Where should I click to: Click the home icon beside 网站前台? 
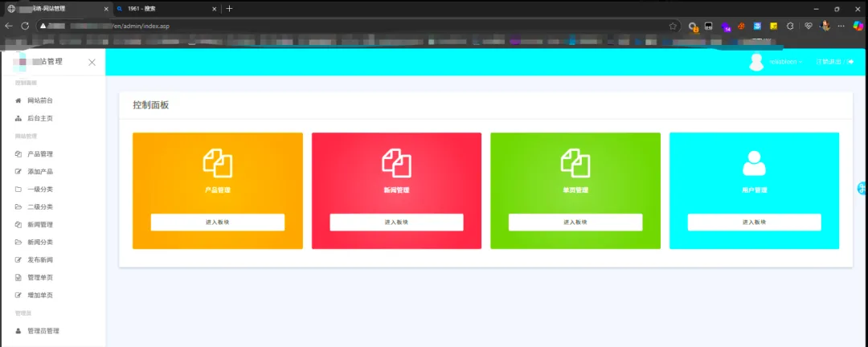[x=18, y=100]
